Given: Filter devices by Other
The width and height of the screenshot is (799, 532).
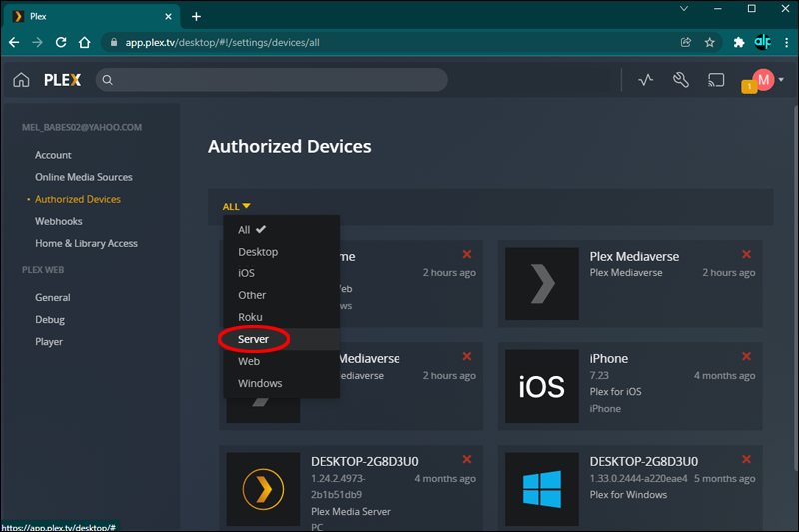Looking at the screenshot, I should tap(282, 295).
